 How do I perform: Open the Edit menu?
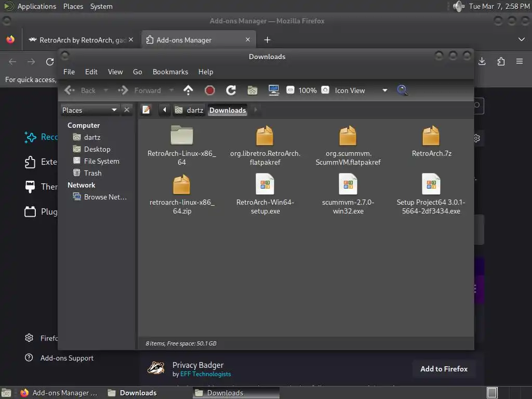[x=91, y=72]
